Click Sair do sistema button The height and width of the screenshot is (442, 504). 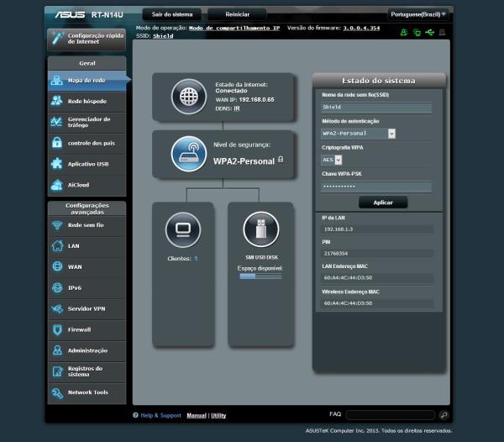coord(172,14)
